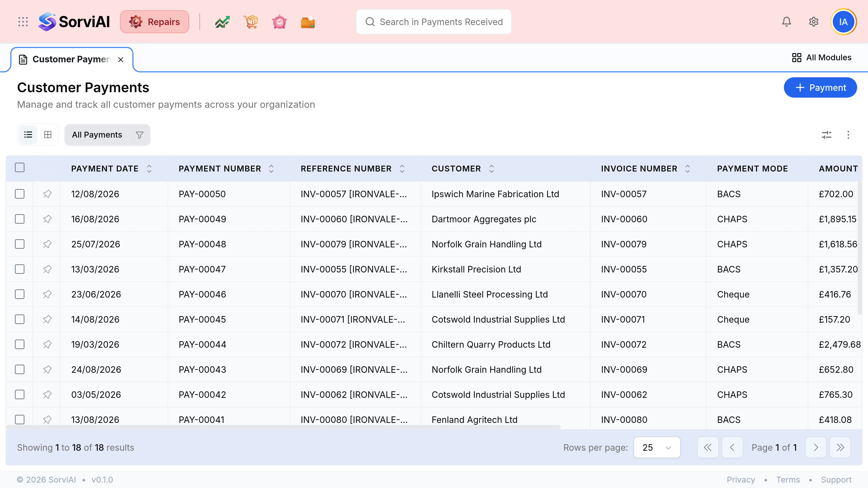868x488 pixels.
Task: Select the PAY-00045 row checkbox
Action: point(19,319)
